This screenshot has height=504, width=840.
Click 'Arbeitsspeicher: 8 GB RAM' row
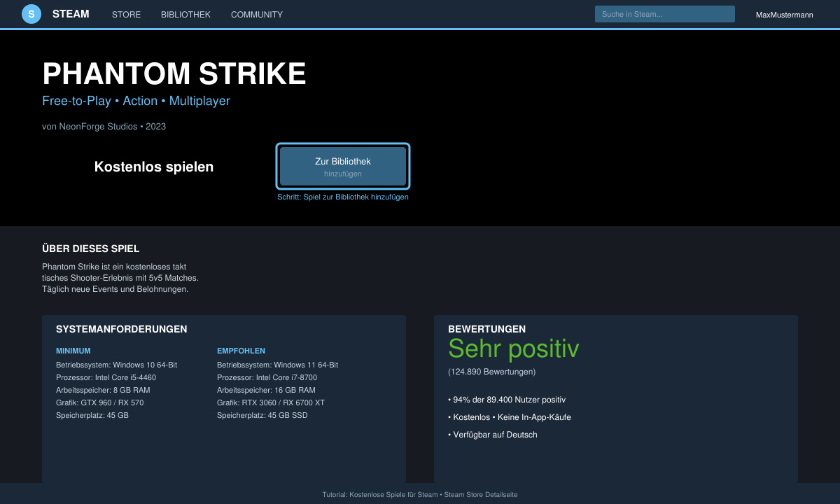point(103,390)
